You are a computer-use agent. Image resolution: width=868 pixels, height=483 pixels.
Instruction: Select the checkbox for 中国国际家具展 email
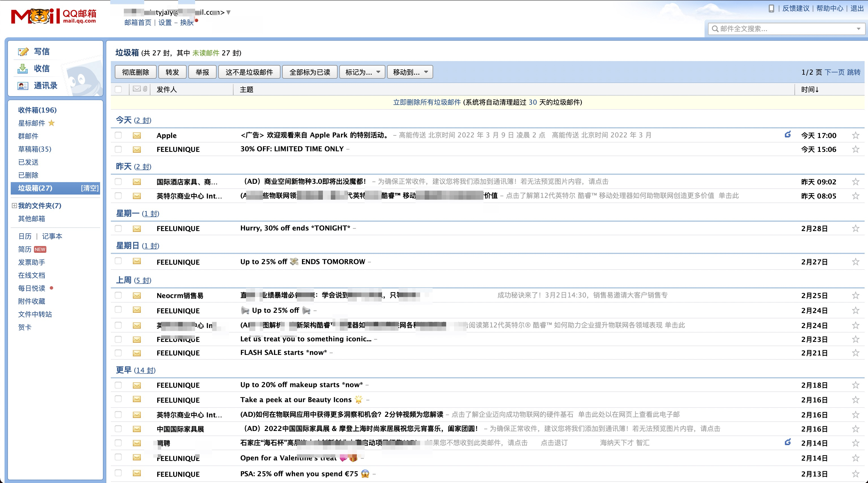(x=118, y=429)
